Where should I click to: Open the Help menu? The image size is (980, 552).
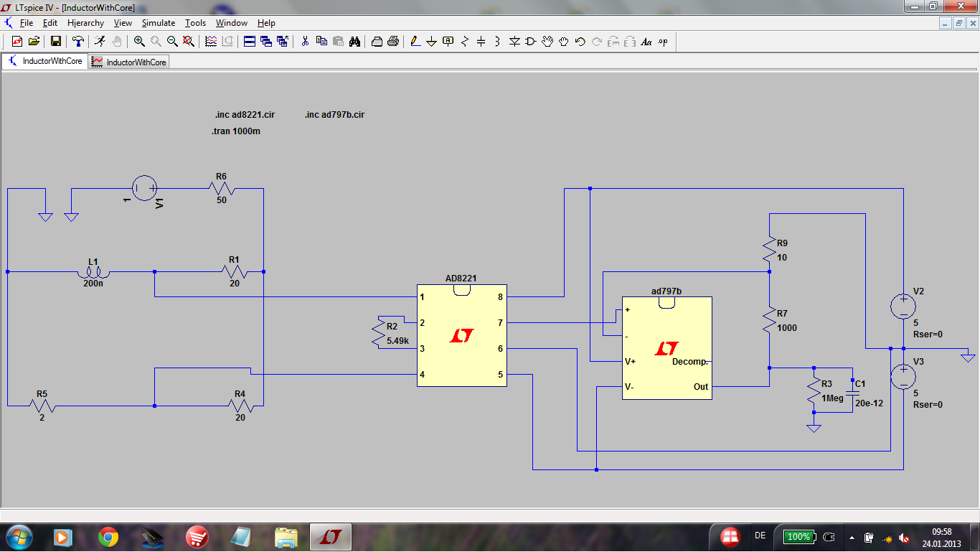[266, 23]
